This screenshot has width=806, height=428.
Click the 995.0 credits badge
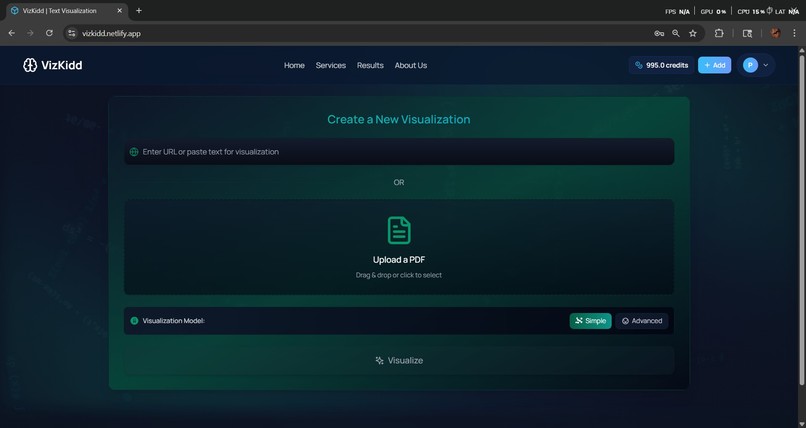[x=661, y=65]
